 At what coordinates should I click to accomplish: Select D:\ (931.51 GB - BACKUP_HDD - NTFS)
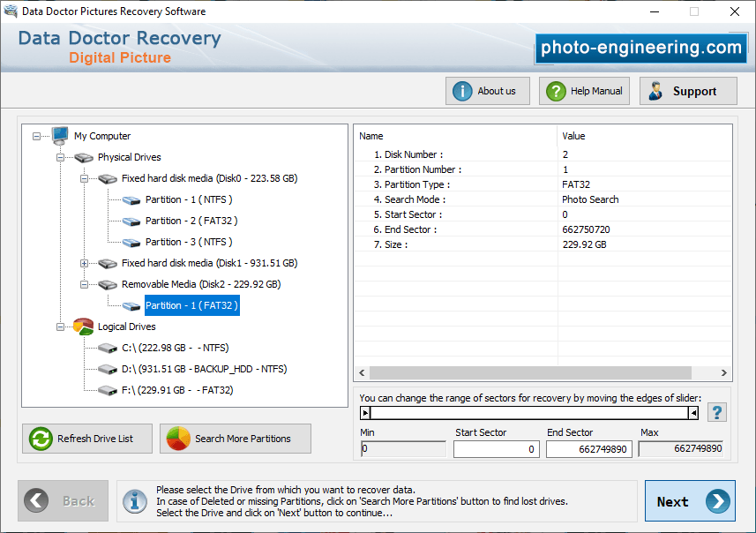(x=205, y=369)
